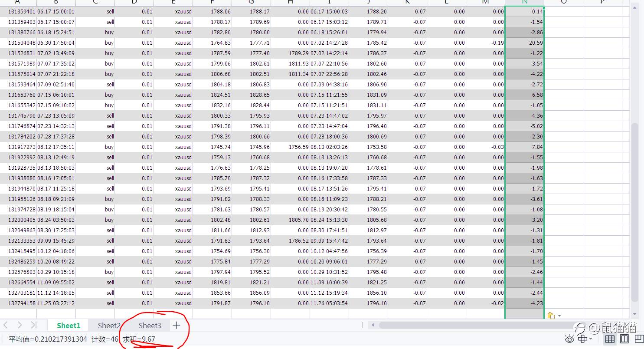
Task: Go to previous sheet with left arrow
Action: pyautogui.click(x=6, y=325)
